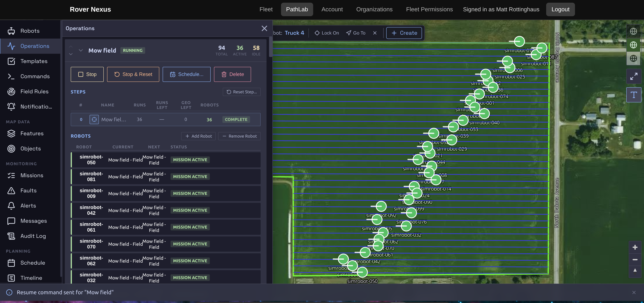This screenshot has width=644, height=303.
Task: Click the Operations panel scrollbar
Action: point(271,47)
